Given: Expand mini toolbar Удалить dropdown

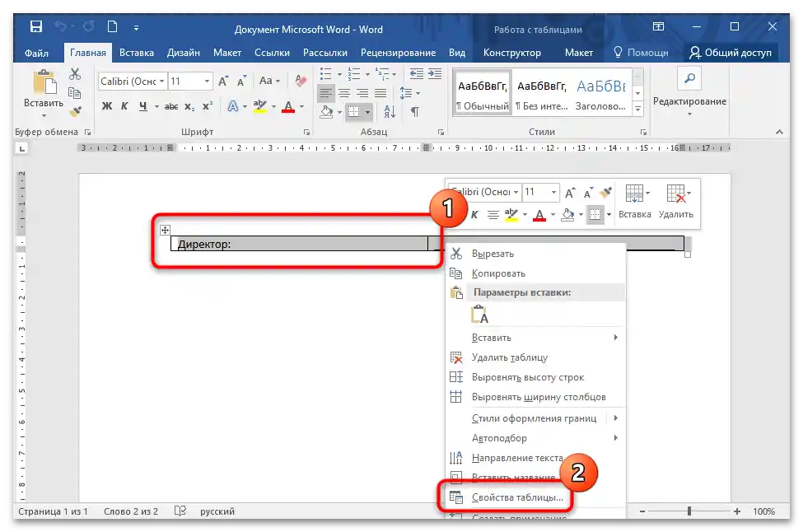Looking at the screenshot, I should (x=689, y=193).
